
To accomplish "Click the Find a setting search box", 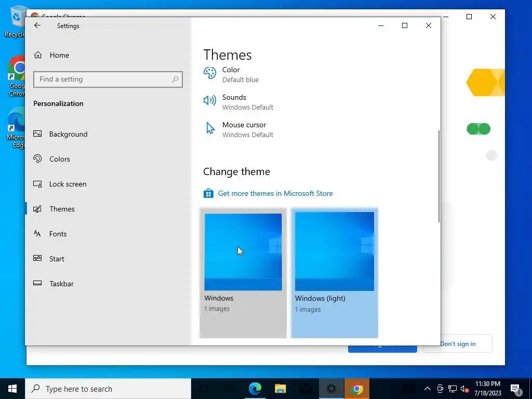I will [108, 79].
